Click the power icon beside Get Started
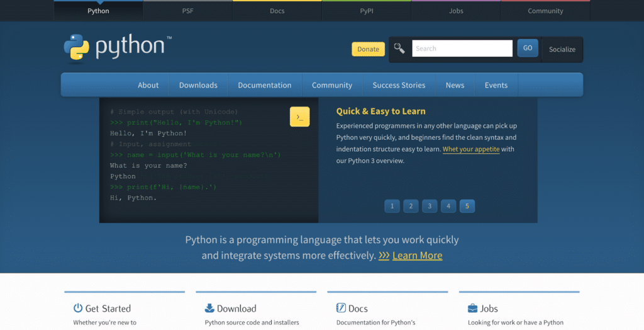The width and height of the screenshot is (644, 330). (x=77, y=308)
